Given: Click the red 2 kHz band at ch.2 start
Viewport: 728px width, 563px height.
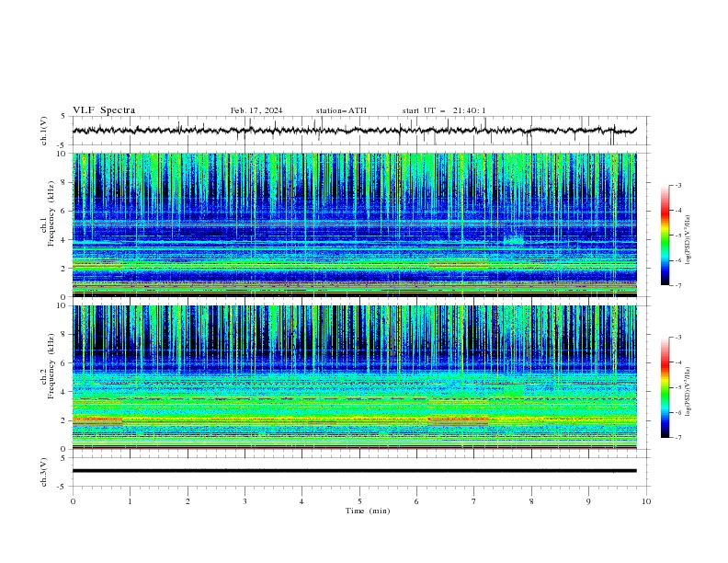Looking at the screenshot, I should click(97, 419).
